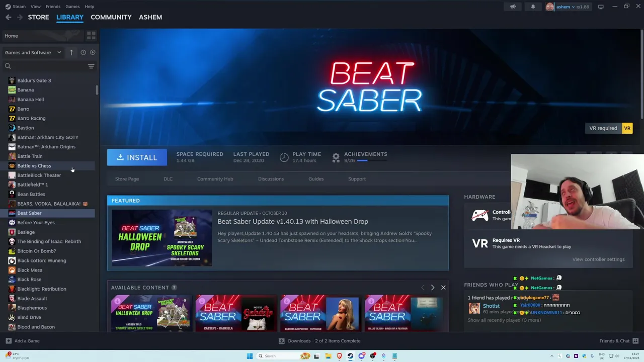
Task: Open Brave browser from taskbar
Action: pyautogui.click(x=339, y=356)
